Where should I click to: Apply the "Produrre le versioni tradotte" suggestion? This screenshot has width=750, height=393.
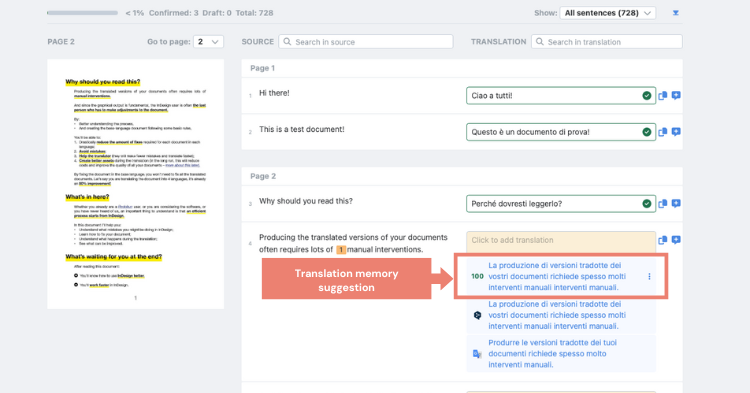(x=552, y=354)
